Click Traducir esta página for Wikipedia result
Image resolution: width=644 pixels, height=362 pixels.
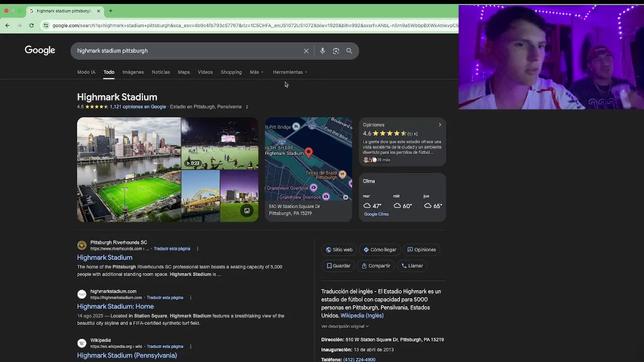[165, 346]
